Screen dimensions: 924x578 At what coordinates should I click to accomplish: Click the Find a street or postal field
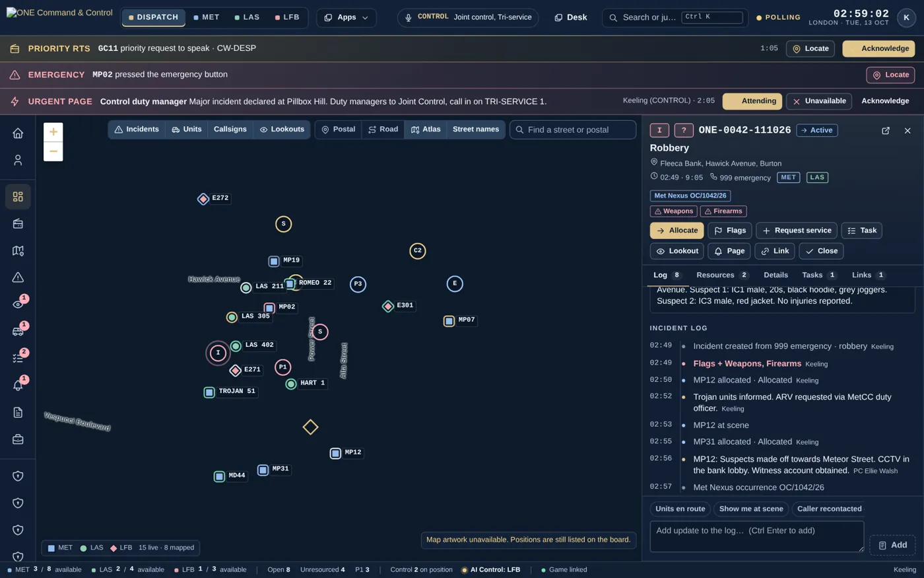tap(573, 130)
